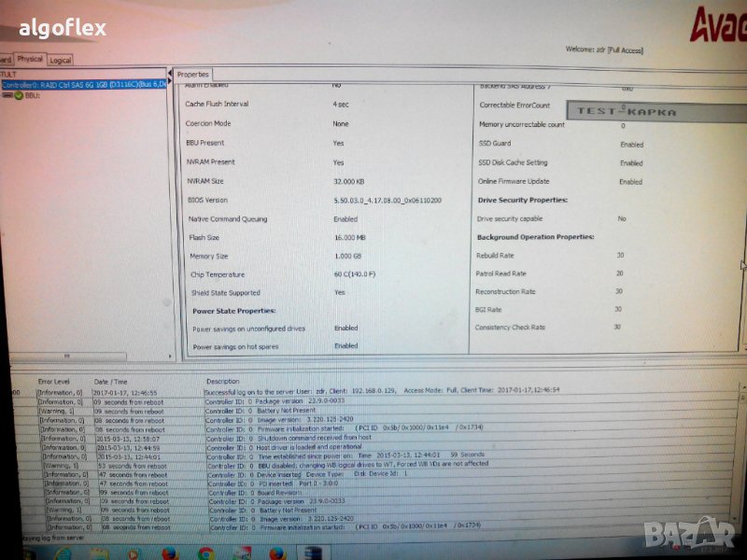
Task: Select the Shutdown command received log entry
Action: 289,437
